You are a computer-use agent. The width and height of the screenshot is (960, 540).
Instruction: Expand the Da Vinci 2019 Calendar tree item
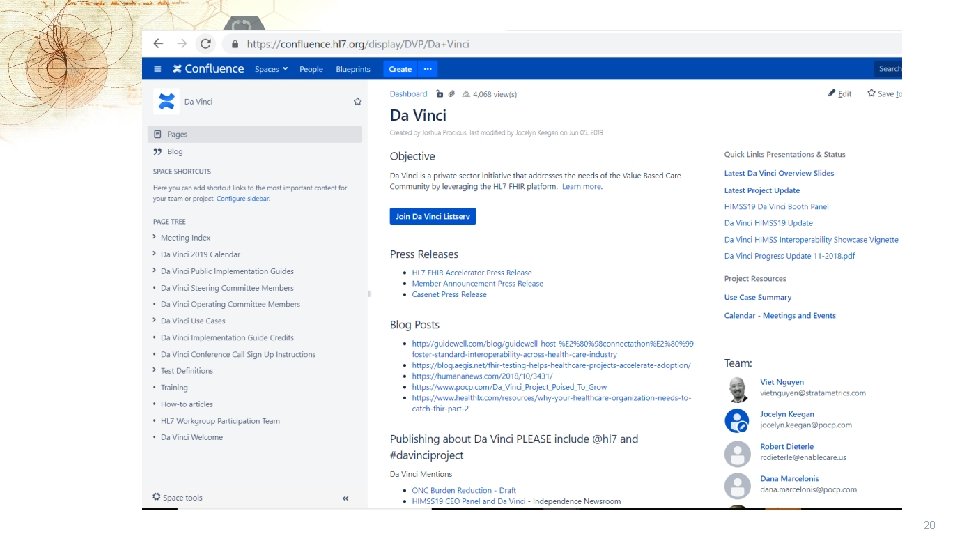[x=154, y=253]
